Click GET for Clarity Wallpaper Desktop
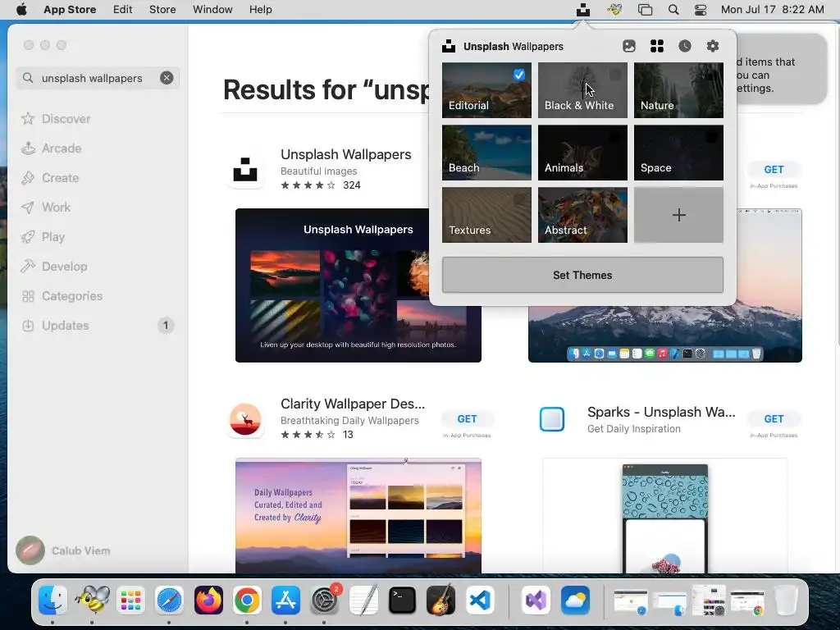The image size is (840, 630). pos(467,419)
